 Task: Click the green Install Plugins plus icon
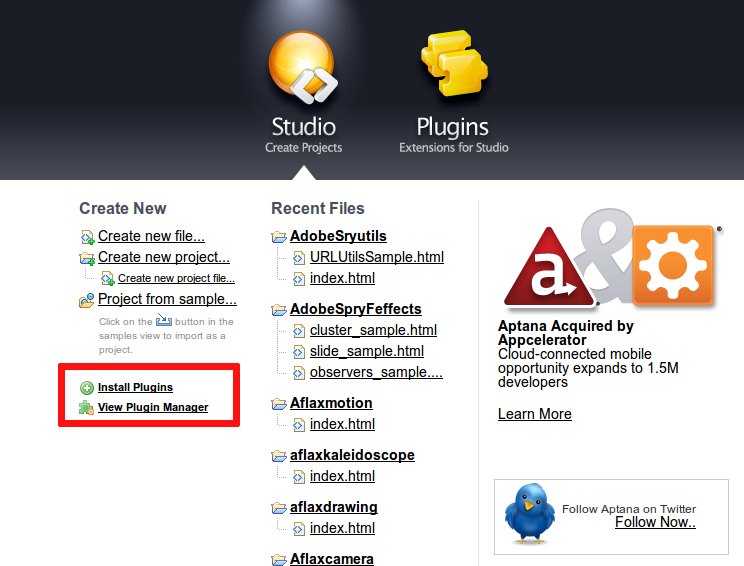click(87, 388)
